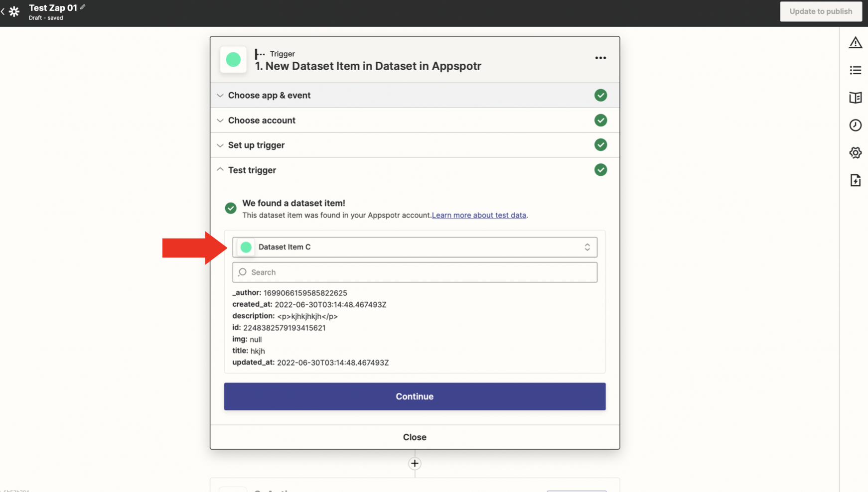Open the Zapier asterisk logo home

(14, 11)
